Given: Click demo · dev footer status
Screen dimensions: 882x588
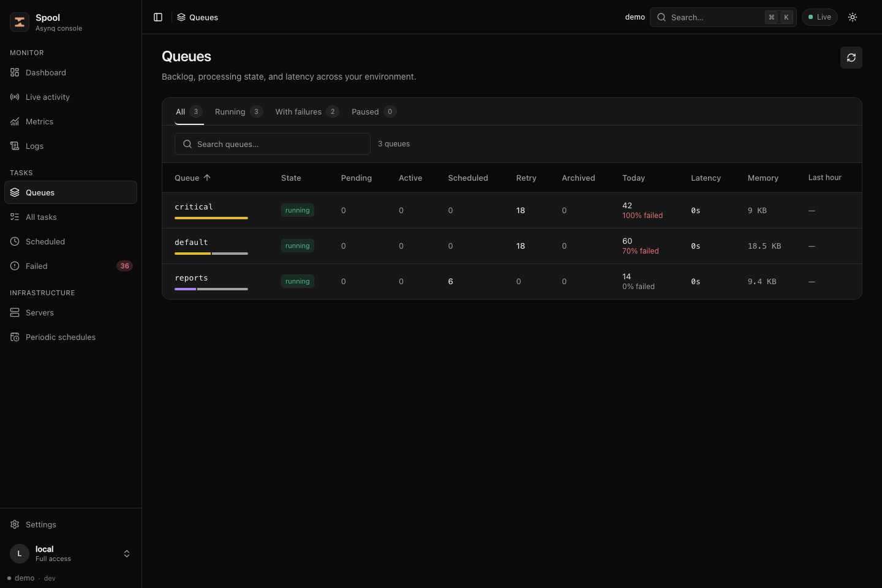Looking at the screenshot, I should [x=31, y=578].
